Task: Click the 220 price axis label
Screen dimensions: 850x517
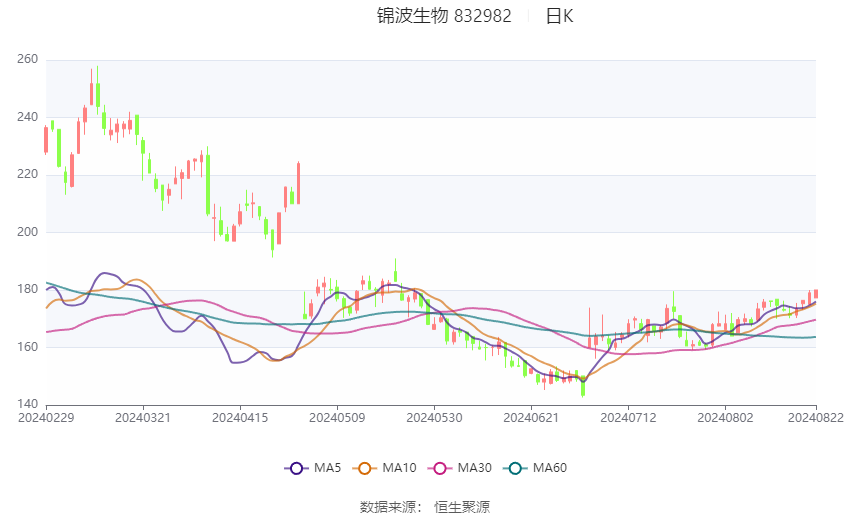Action: (x=28, y=174)
